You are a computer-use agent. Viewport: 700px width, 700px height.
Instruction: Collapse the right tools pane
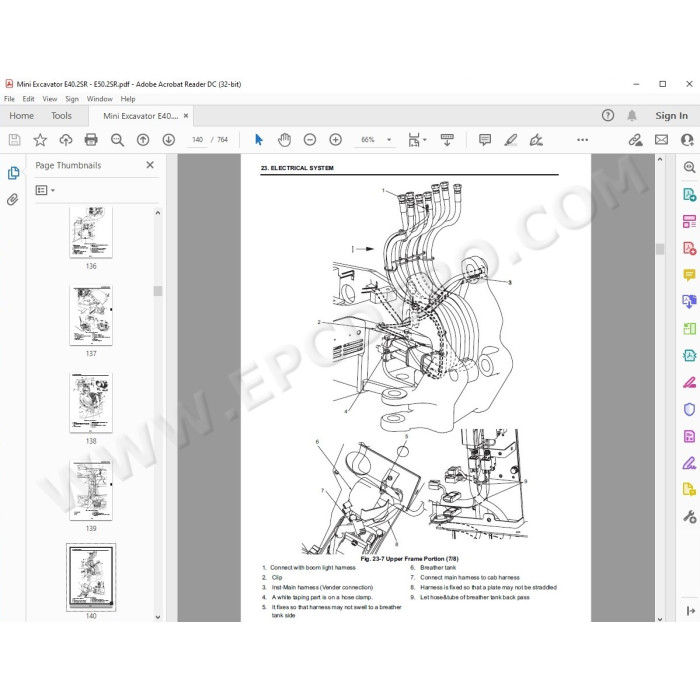pos(691,611)
